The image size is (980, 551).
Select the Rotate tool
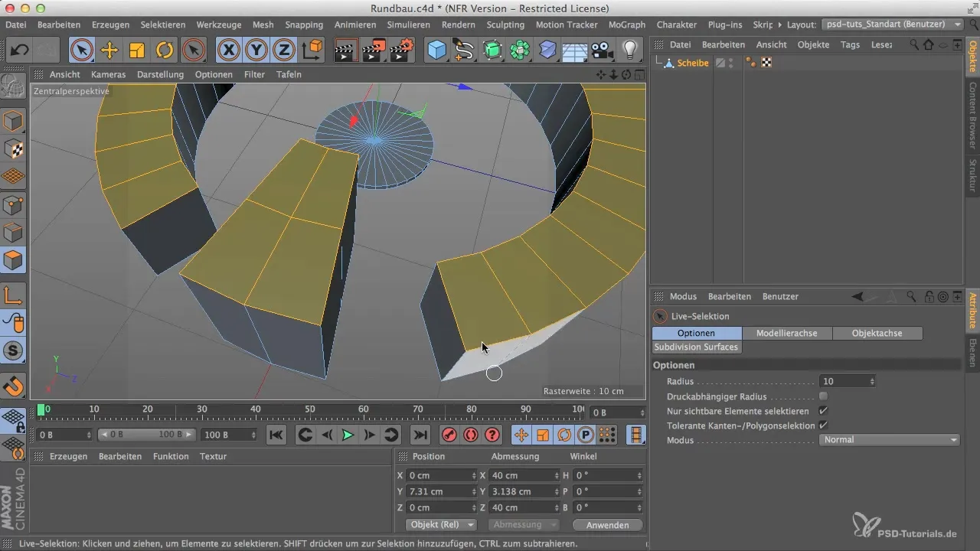coord(165,51)
